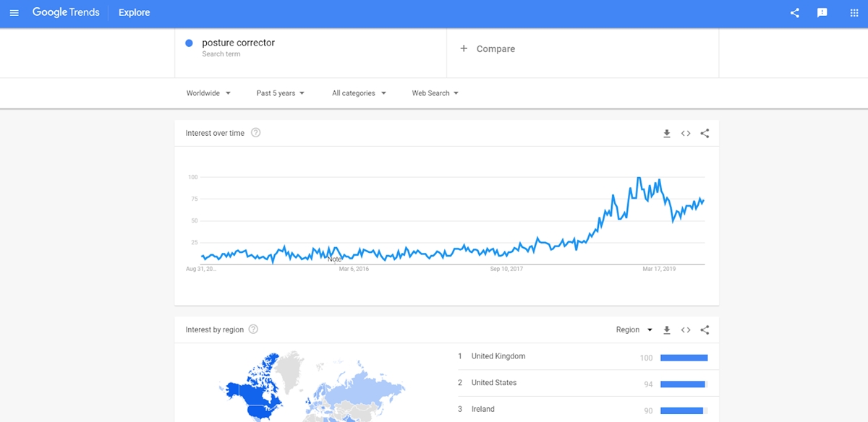Screen dimensions: 868x422
Task: Edit the posture corrector search term
Action: 238,43
